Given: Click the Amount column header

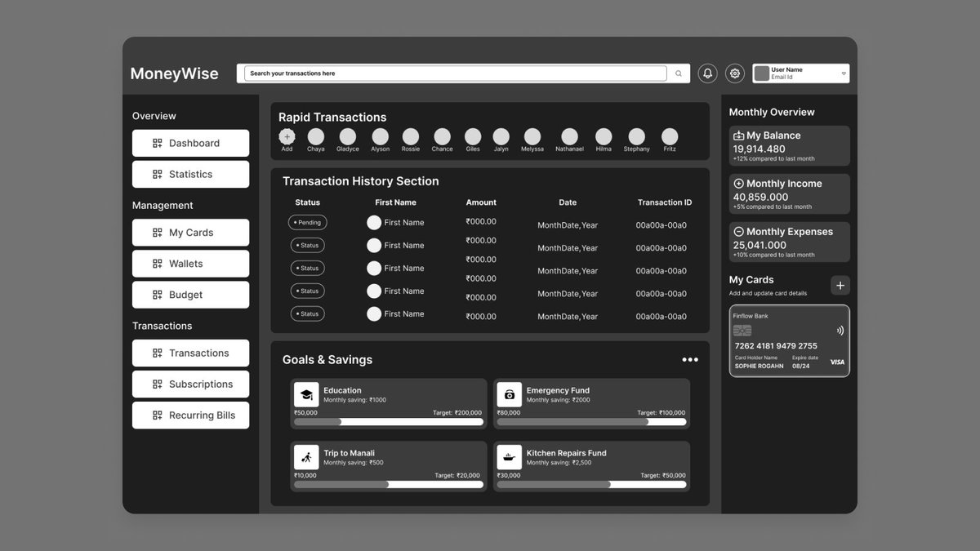Looking at the screenshot, I should (481, 202).
